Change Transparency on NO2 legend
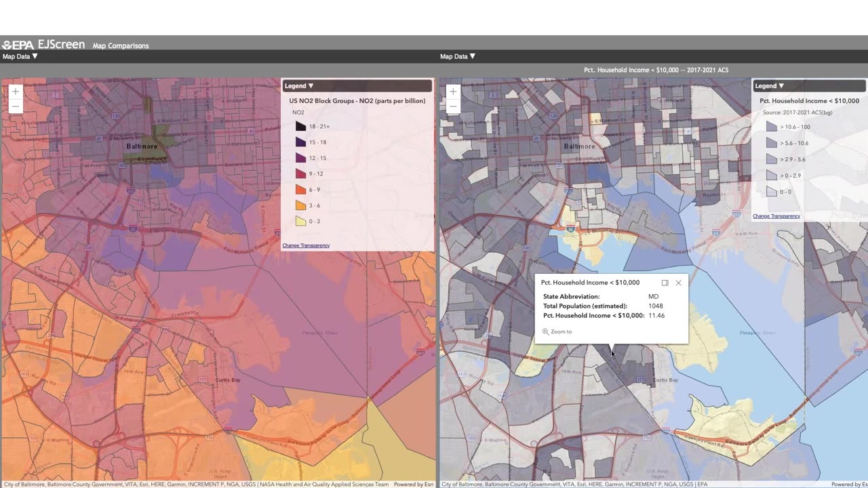The image size is (868, 488). [x=306, y=245]
